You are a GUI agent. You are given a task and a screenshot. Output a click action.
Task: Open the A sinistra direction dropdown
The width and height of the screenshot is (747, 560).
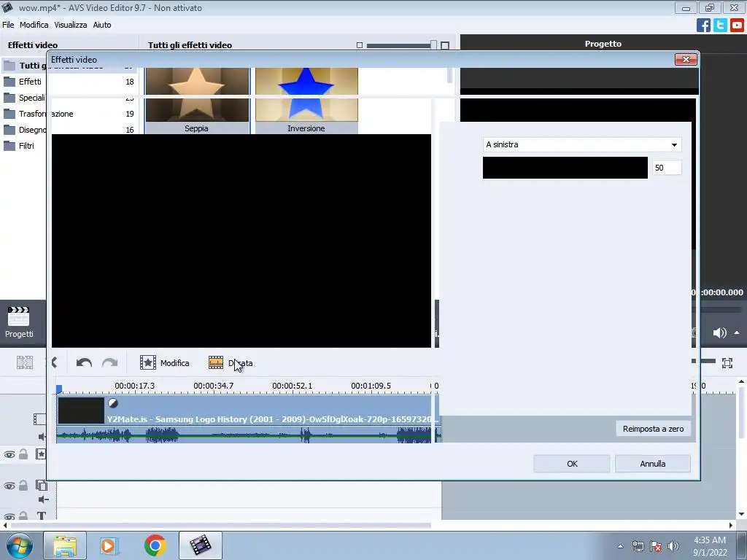[581, 144]
